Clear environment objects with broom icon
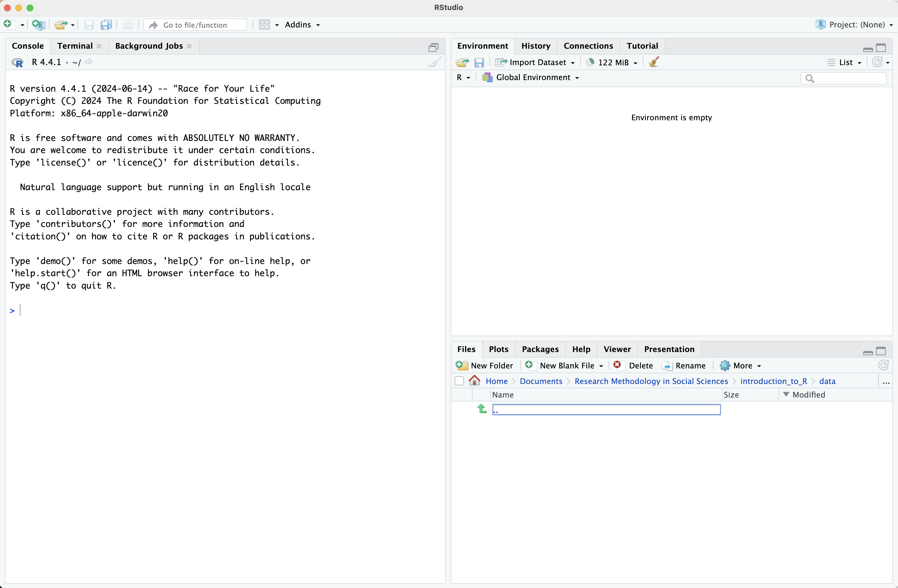Image resolution: width=898 pixels, height=588 pixels. 653,62
